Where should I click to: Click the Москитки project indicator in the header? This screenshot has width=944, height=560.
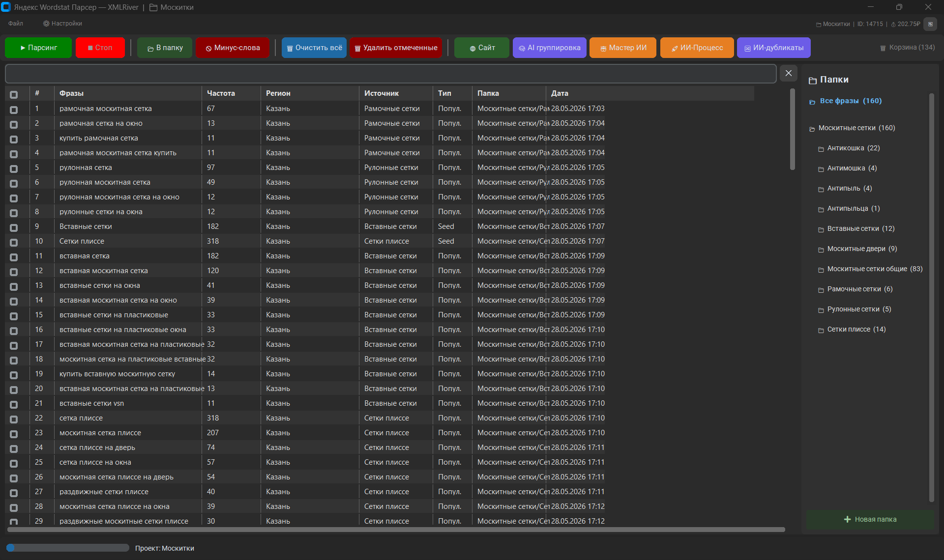tap(833, 24)
